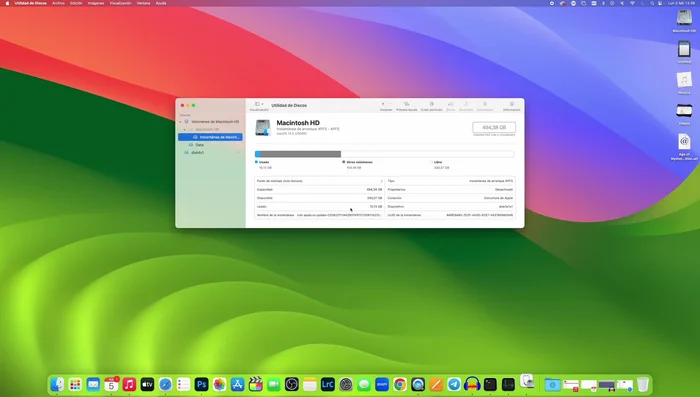Click the 494,38 GB capacity box
Viewport: 700px width, 397px height.
click(x=494, y=127)
